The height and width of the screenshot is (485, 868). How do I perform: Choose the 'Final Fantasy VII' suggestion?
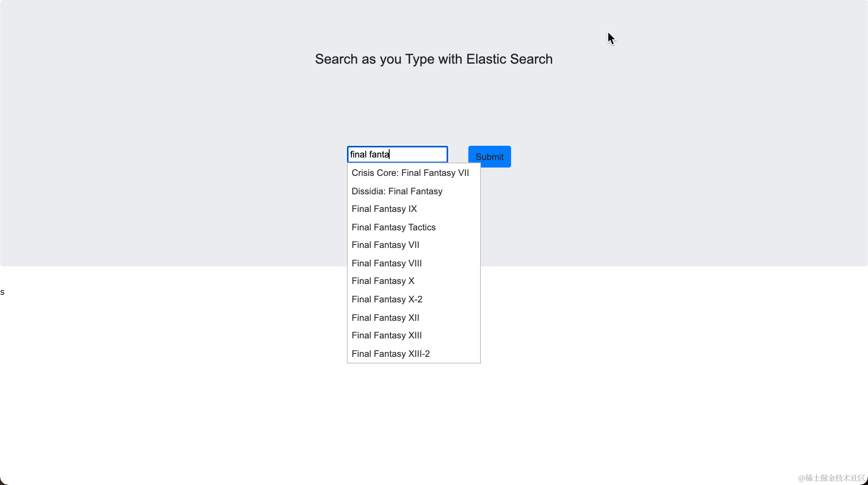point(385,245)
